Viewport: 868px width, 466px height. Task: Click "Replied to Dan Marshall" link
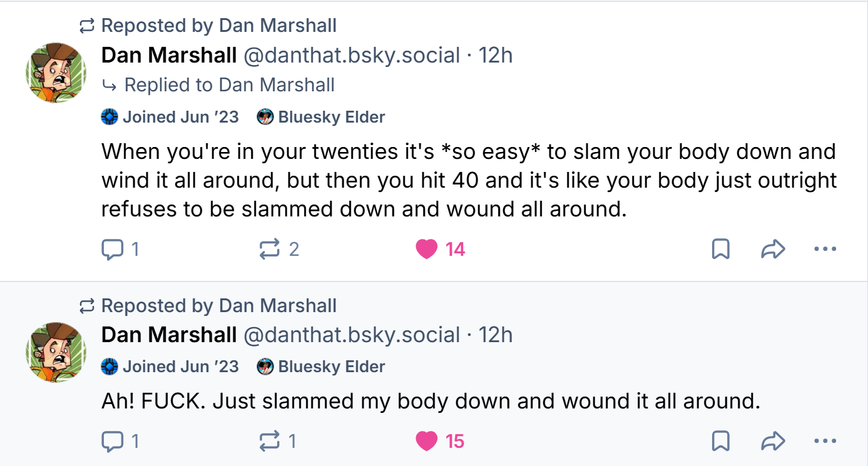tap(229, 85)
